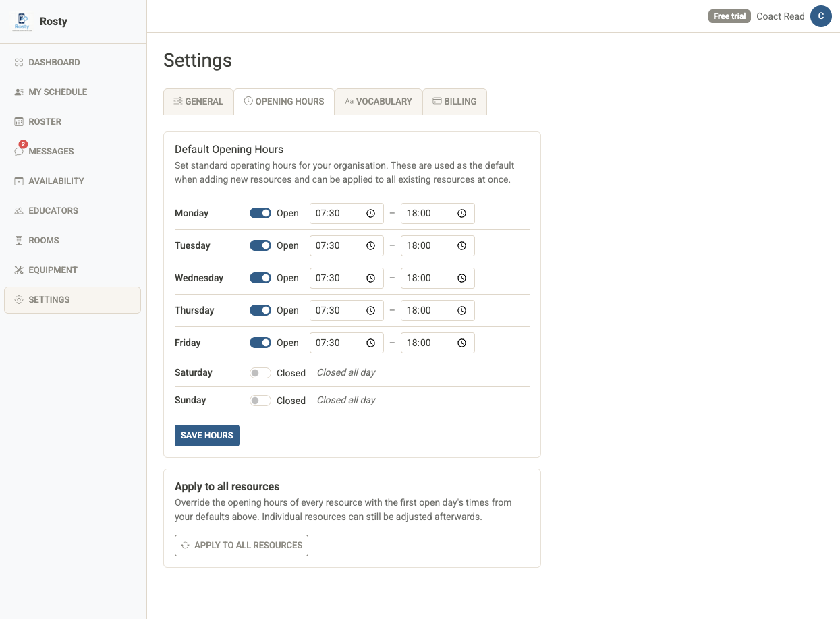Open the Messages sidebar icon with notification badge
The width and height of the screenshot is (840, 619).
tap(19, 151)
